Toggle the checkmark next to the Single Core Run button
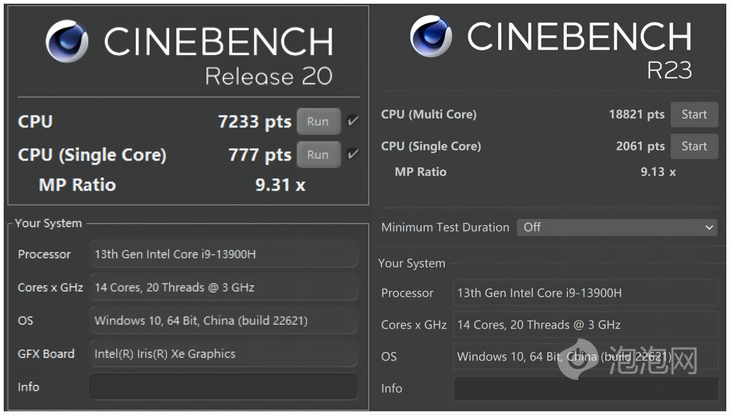The width and height of the screenshot is (730, 415). (353, 155)
